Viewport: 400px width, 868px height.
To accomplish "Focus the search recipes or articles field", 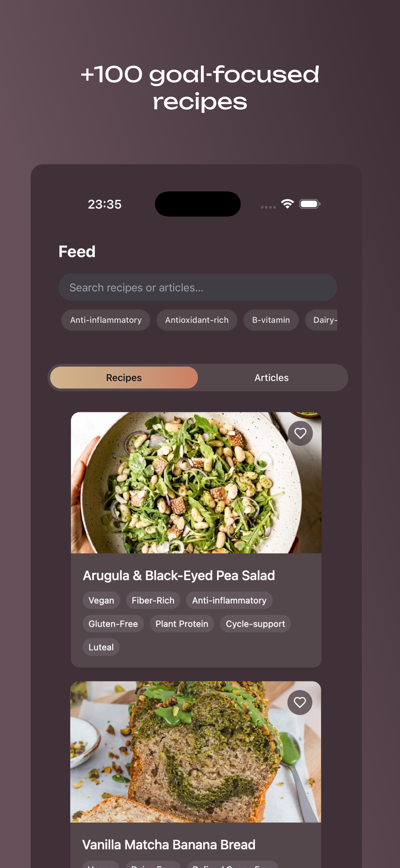I will (x=198, y=287).
